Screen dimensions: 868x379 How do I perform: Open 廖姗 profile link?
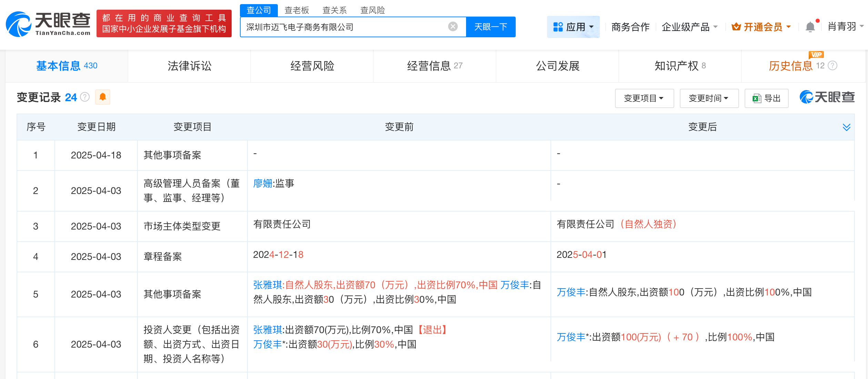click(x=263, y=183)
